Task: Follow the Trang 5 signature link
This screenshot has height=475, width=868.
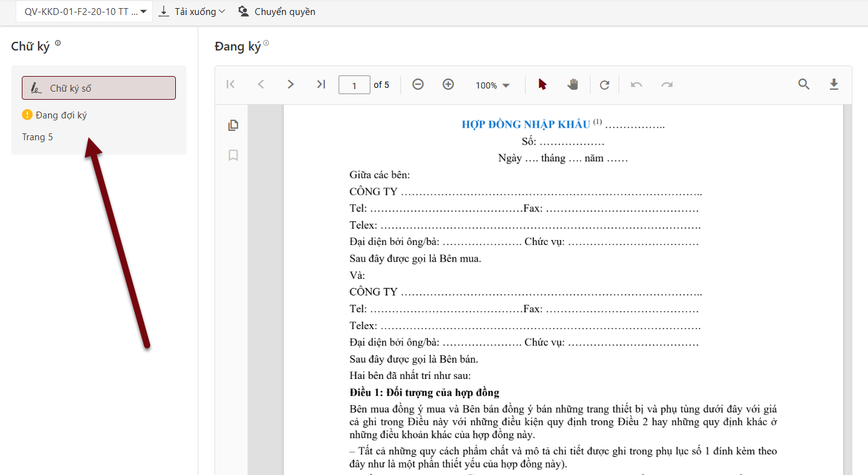Action: tap(37, 137)
